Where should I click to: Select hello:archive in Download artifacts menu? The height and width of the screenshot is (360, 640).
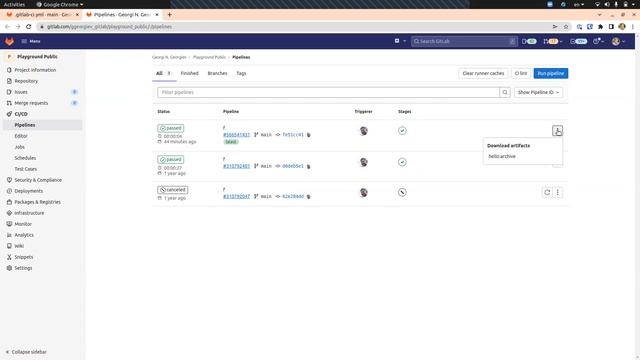pos(502,156)
